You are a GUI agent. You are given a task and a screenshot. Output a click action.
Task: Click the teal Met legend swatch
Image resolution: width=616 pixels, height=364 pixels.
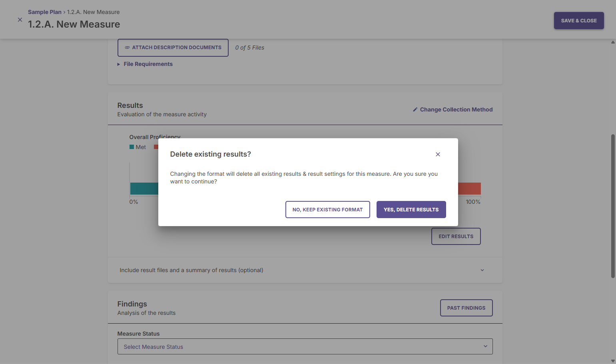click(x=132, y=147)
